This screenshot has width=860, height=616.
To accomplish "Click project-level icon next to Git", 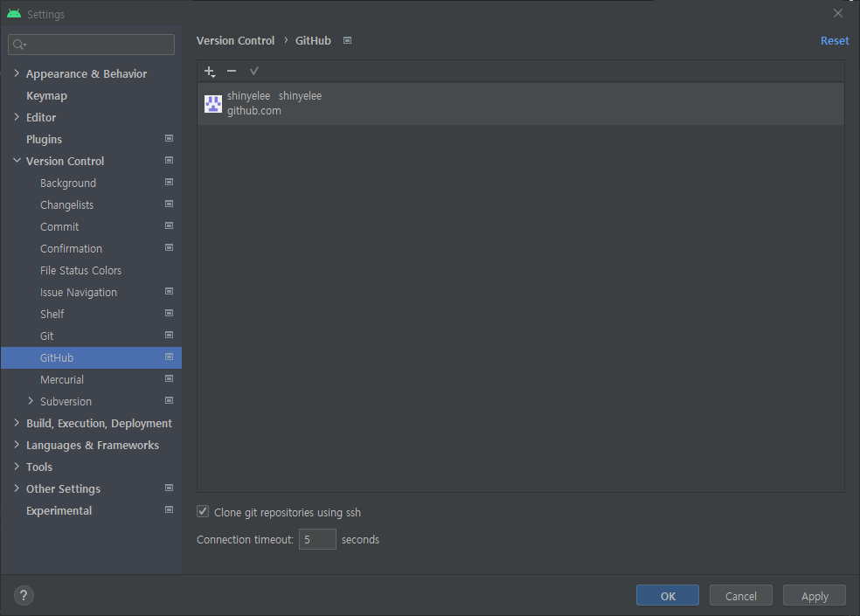I will 169,336.
